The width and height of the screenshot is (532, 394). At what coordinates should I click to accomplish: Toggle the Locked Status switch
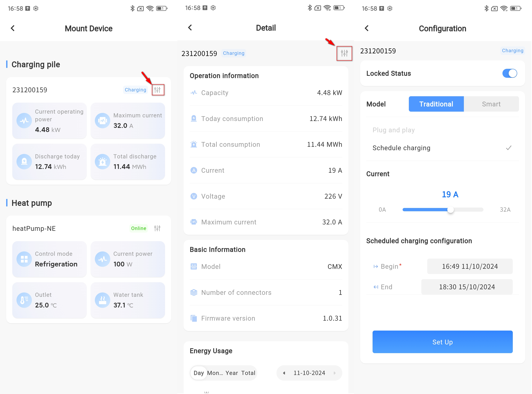[510, 73]
